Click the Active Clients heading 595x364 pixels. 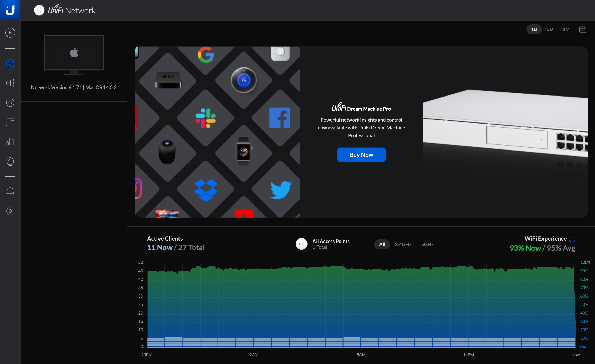[165, 239]
